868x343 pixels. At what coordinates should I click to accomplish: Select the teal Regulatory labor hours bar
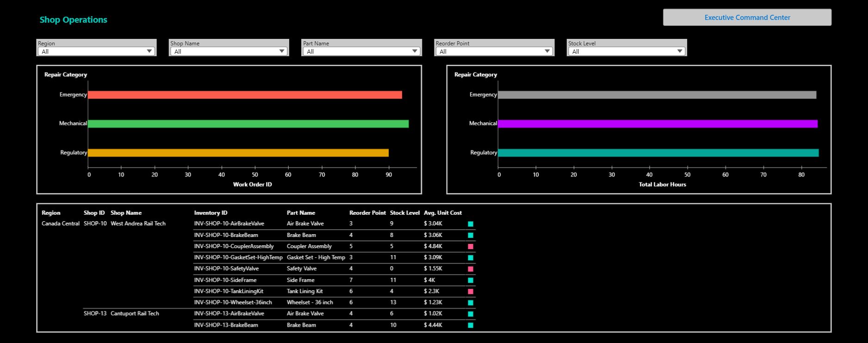658,153
